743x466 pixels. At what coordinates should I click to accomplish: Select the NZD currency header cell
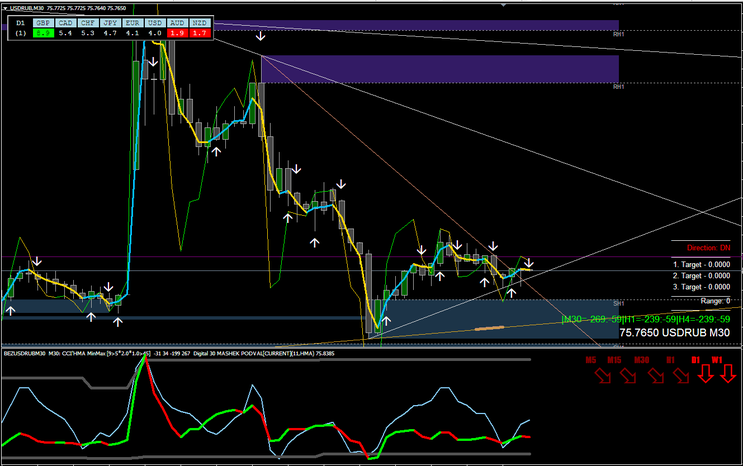(199, 23)
